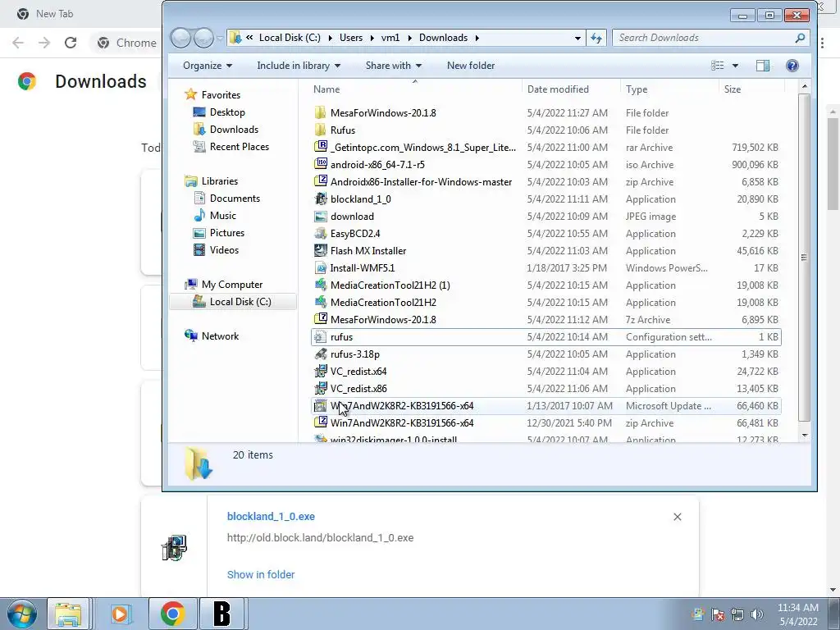Open Network in navigation pane
The image size is (840, 630).
point(220,336)
